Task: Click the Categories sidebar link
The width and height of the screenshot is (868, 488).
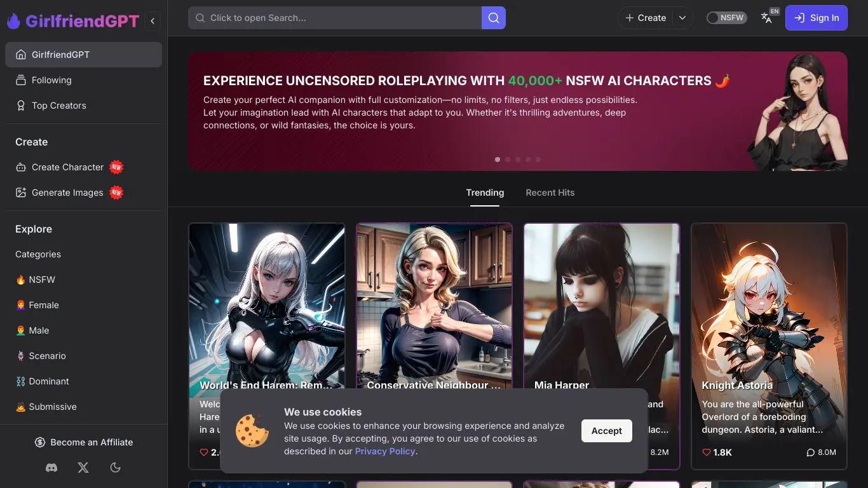Action: pos(38,254)
